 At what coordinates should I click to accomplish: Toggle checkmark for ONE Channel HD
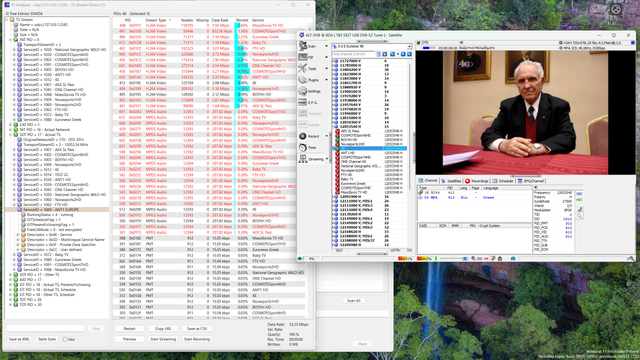pyautogui.click(x=337, y=162)
